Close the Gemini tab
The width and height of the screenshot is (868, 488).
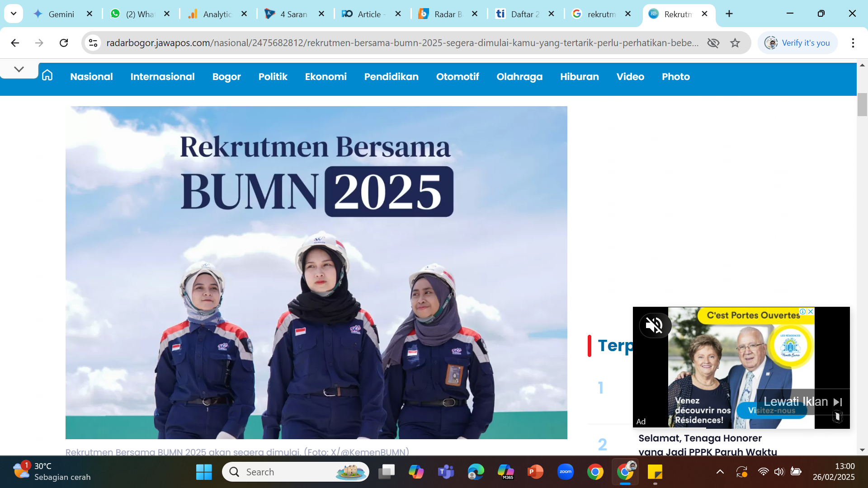[90, 14]
